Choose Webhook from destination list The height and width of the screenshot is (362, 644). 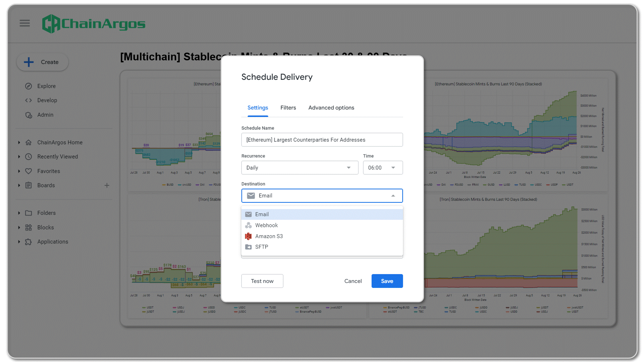[266, 225]
